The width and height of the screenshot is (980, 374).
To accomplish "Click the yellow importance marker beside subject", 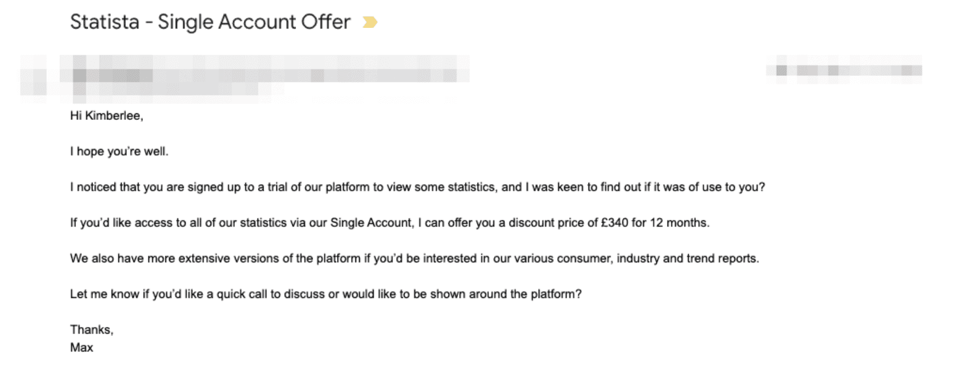I will 370,23.
